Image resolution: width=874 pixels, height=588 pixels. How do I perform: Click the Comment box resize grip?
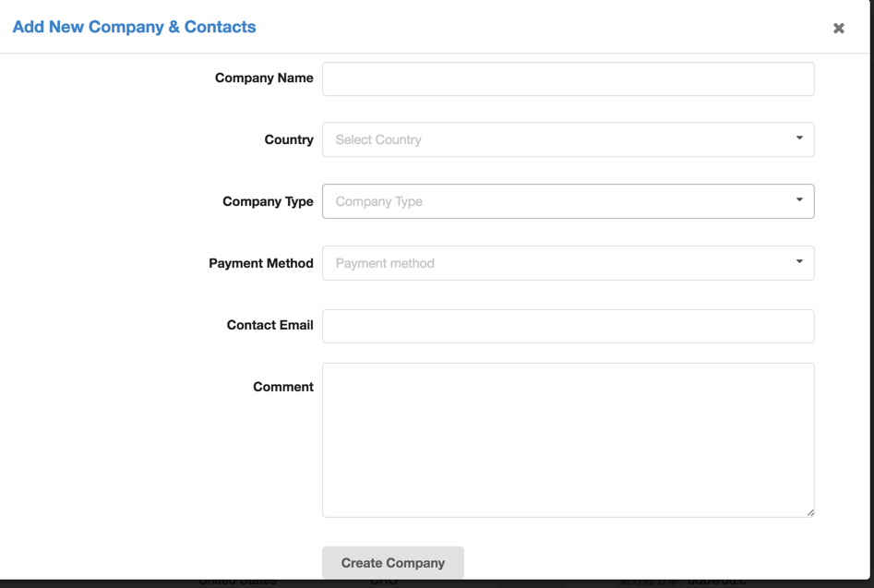pos(810,512)
